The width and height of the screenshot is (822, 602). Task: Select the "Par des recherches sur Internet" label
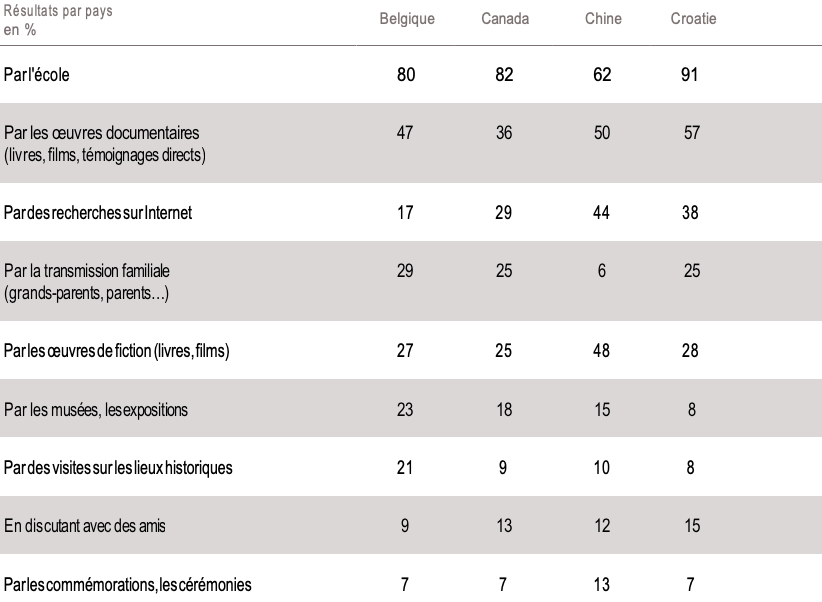coord(99,212)
